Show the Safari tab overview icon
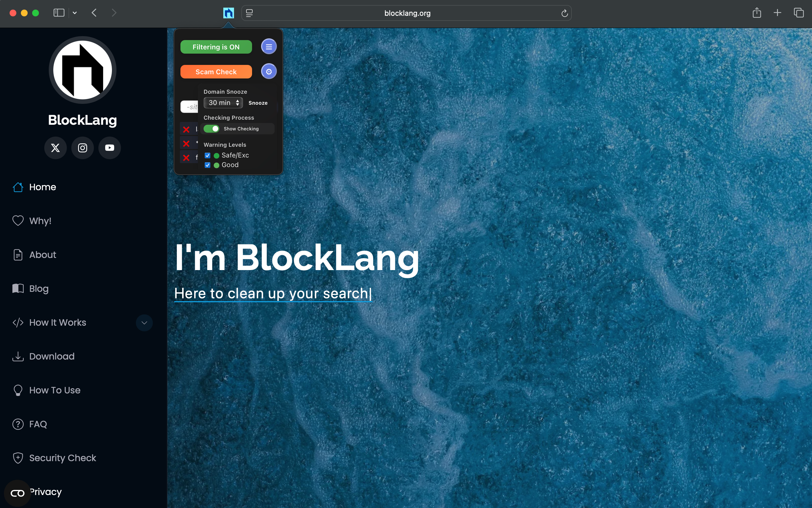The height and width of the screenshot is (508, 812). [x=798, y=13]
